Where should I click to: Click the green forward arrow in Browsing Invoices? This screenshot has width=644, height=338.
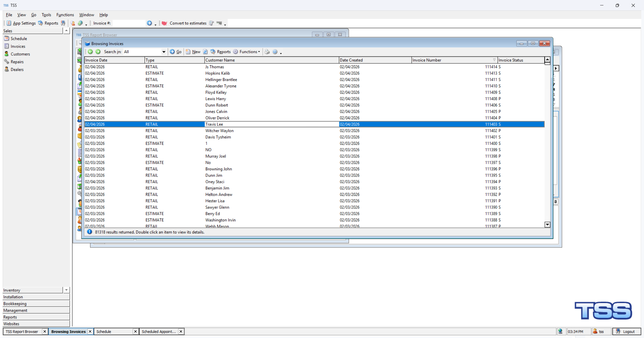(x=98, y=52)
